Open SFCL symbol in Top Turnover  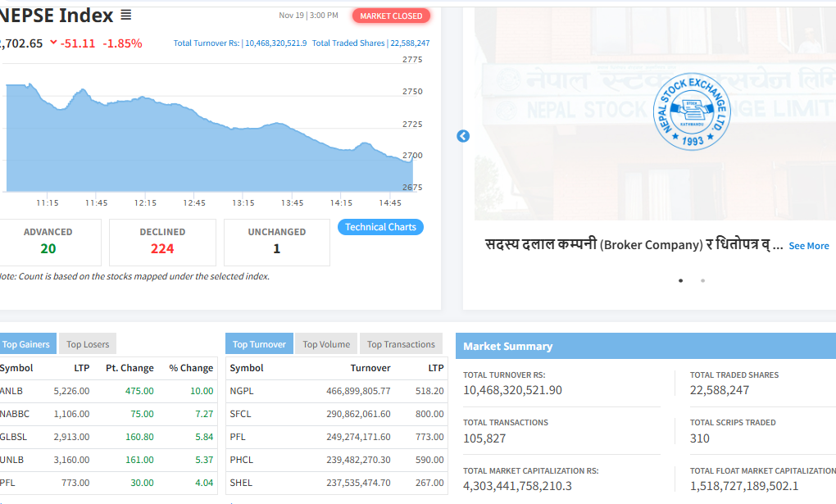(240, 414)
